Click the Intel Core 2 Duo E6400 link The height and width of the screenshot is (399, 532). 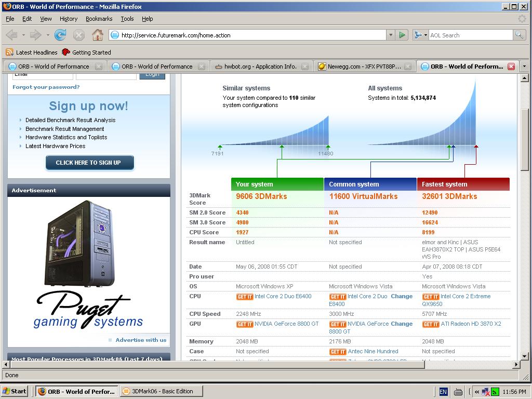click(283, 296)
